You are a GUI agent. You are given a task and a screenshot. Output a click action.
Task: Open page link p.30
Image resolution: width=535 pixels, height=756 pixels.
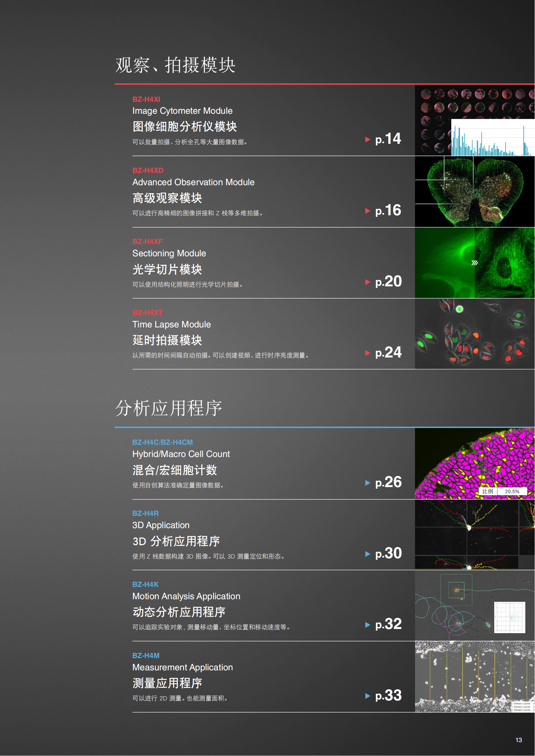click(x=388, y=553)
